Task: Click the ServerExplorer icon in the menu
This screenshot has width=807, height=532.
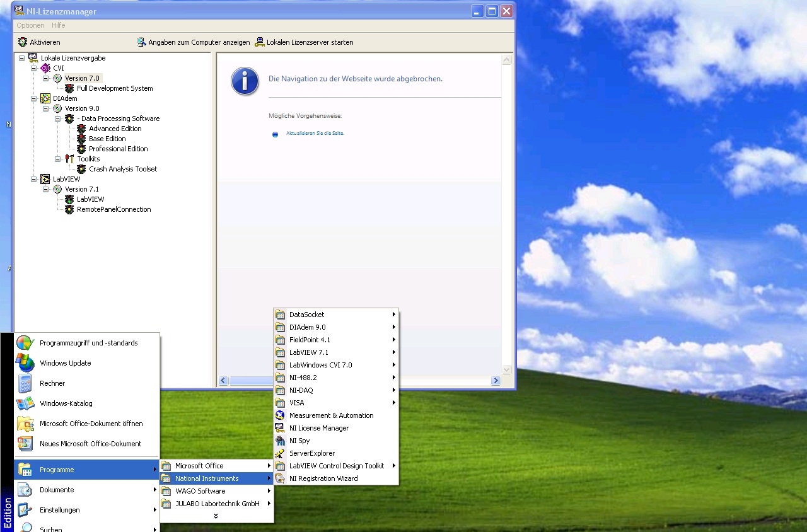Action: coord(281,453)
